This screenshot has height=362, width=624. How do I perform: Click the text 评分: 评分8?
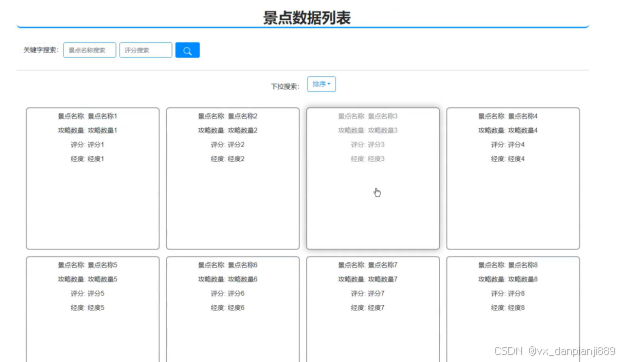508,294
